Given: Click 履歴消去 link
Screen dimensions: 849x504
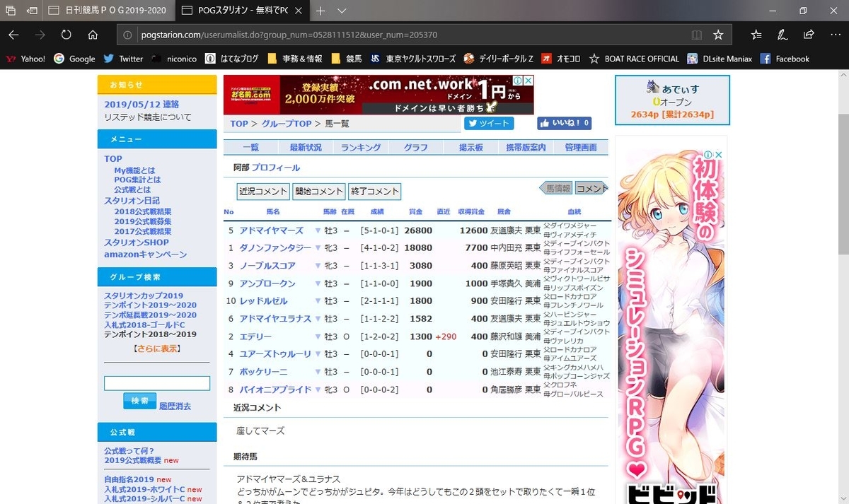Looking at the screenshot, I should tap(175, 406).
